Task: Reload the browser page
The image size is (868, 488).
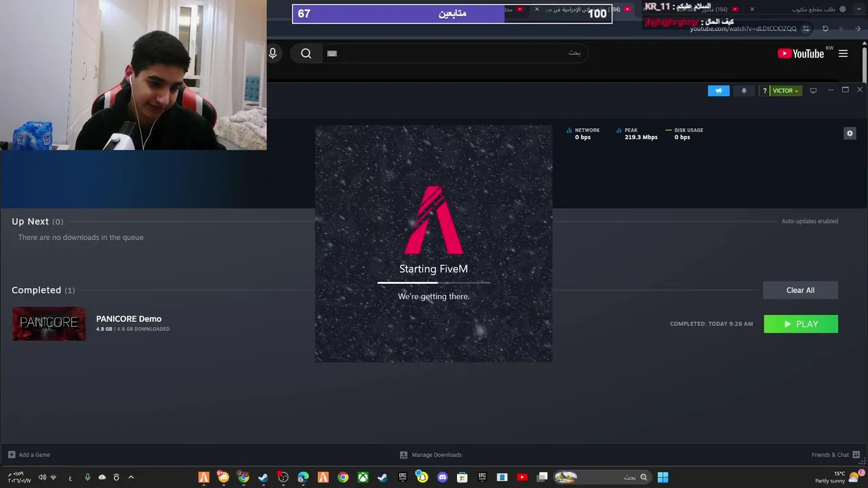Action: click(825, 28)
